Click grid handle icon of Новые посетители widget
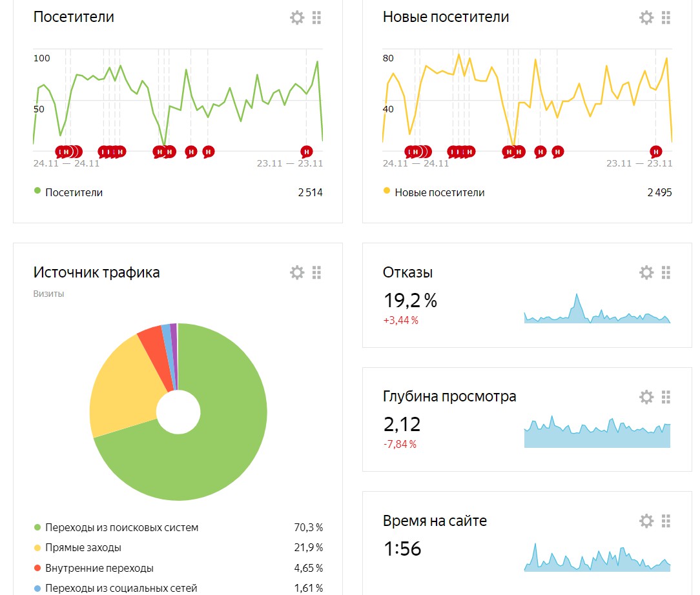The image size is (700, 595). click(x=666, y=17)
